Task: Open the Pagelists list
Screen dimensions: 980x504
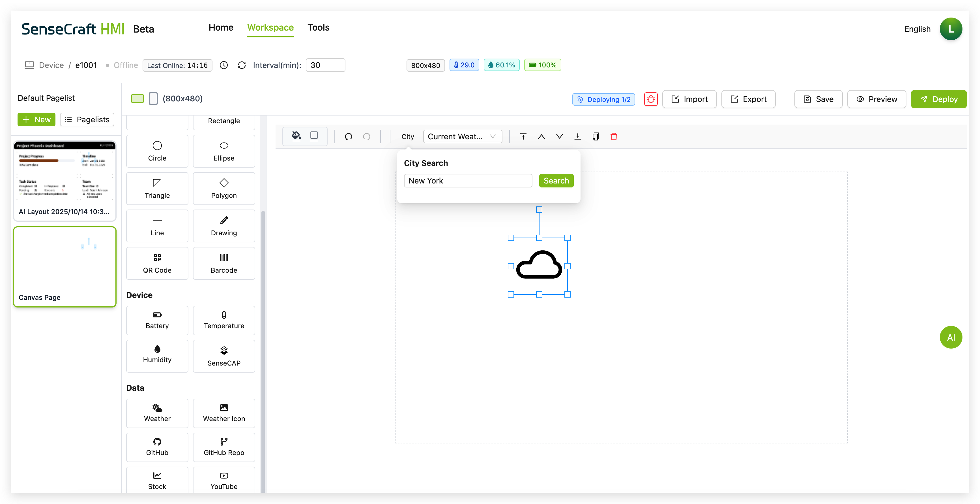Action: [x=87, y=119]
